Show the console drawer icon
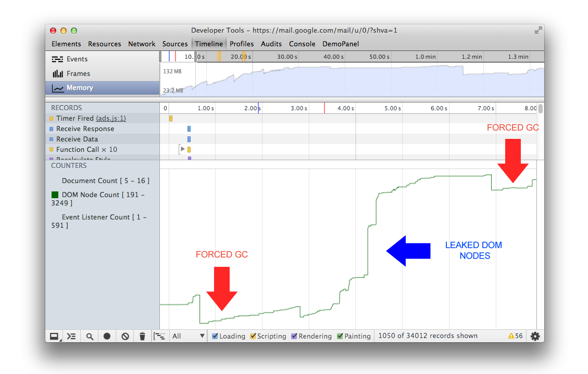 click(71, 336)
